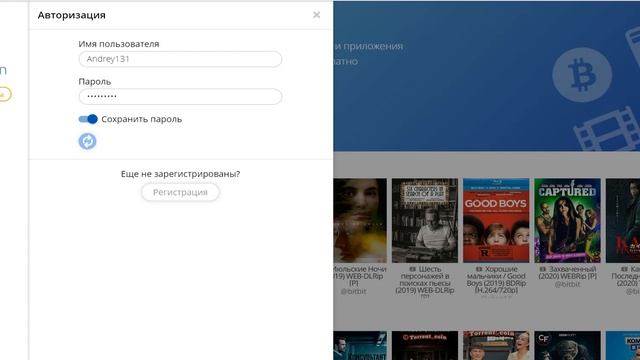Click the Имя пользователя input field
The width and height of the screenshot is (640, 360).
click(180, 59)
